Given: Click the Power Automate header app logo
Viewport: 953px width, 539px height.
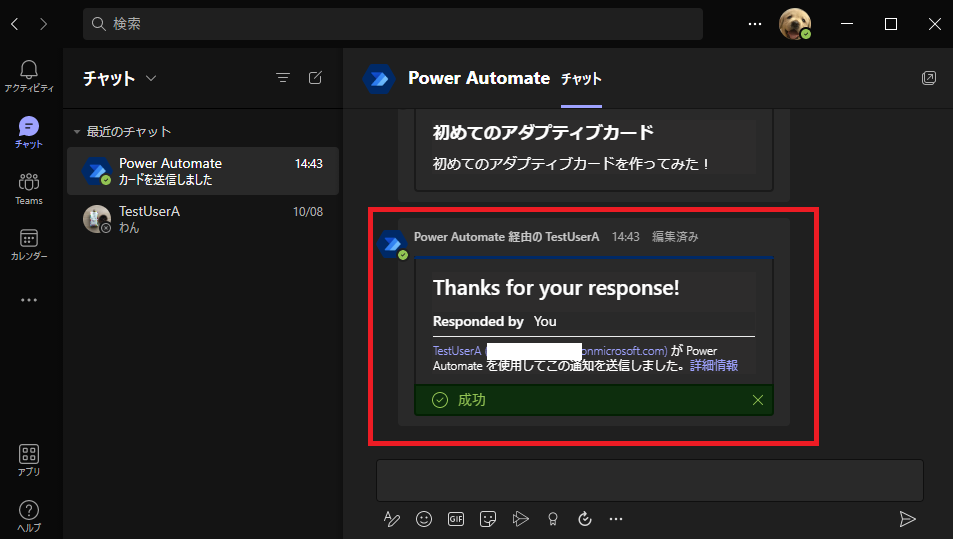Looking at the screenshot, I should [379, 78].
